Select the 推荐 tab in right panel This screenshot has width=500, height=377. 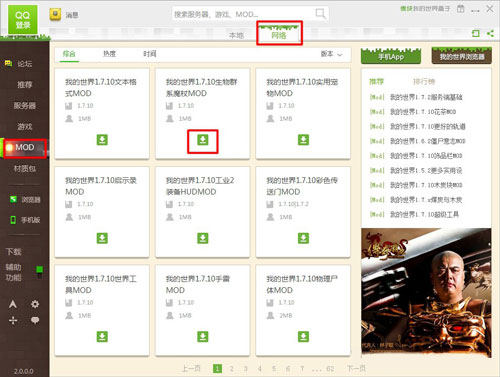tap(377, 81)
